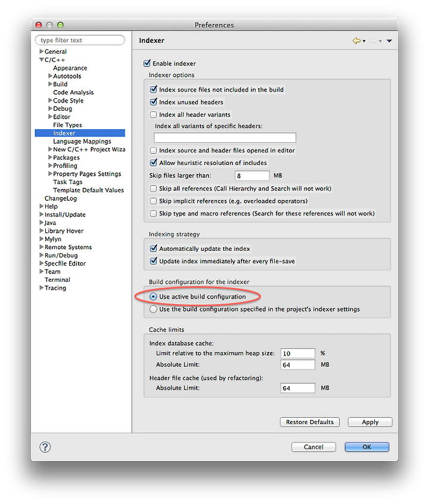Toggle Automatically update the index
Screen dimensions: 429x504
tap(153, 248)
